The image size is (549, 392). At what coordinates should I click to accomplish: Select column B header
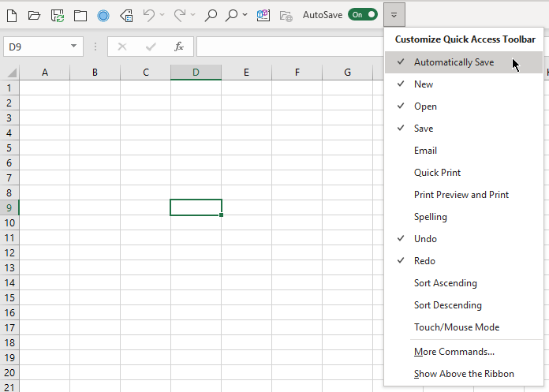pyautogui.click(x=95, y=73)
